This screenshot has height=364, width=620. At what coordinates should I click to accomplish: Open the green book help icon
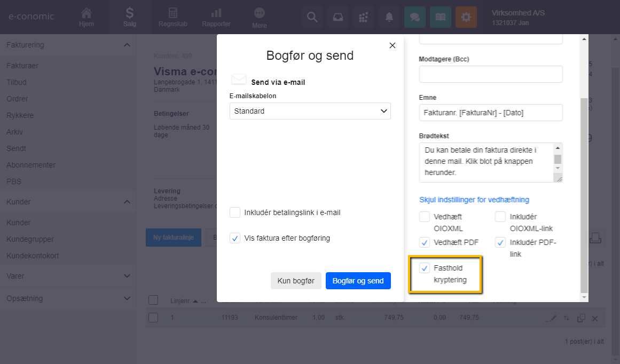pyautogui.click(x=440, y=17)
